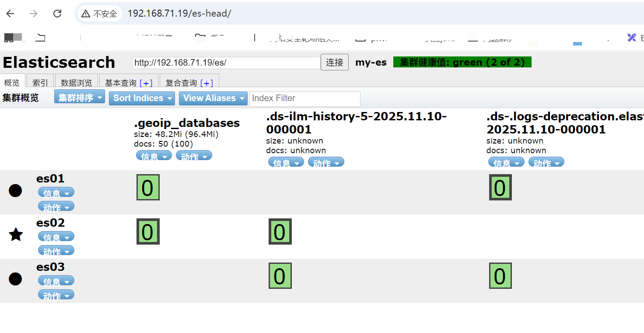Screen dimensions: 644x333
Task: Click shard 0 of .ds-.logs-deprecation on es01
Action: click(x=500, y=187)
